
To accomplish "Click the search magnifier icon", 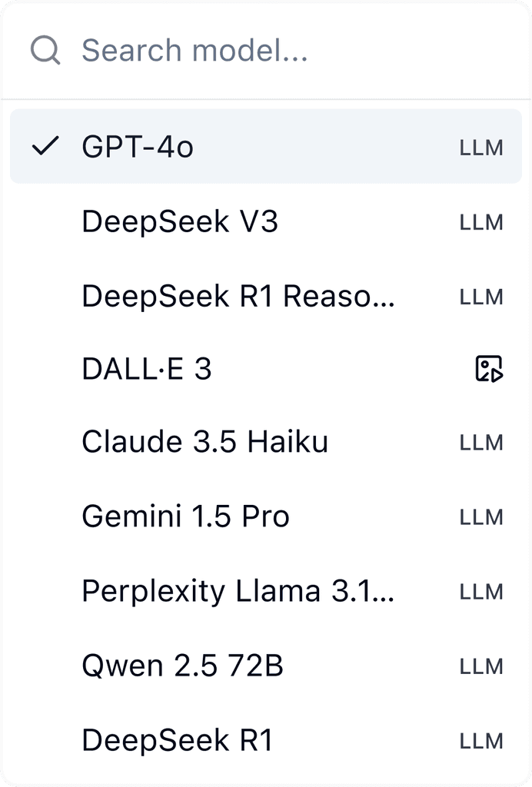I will tap(45, 50).
